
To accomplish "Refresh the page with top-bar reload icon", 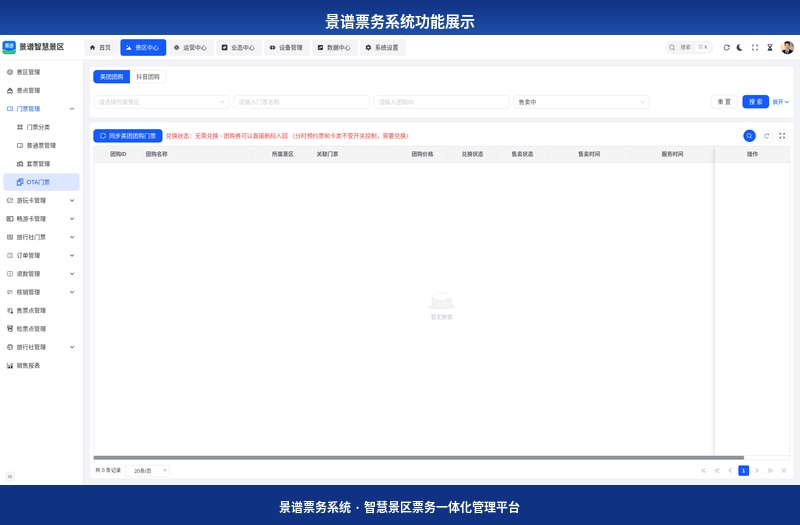I will click(x=727, y=47).
